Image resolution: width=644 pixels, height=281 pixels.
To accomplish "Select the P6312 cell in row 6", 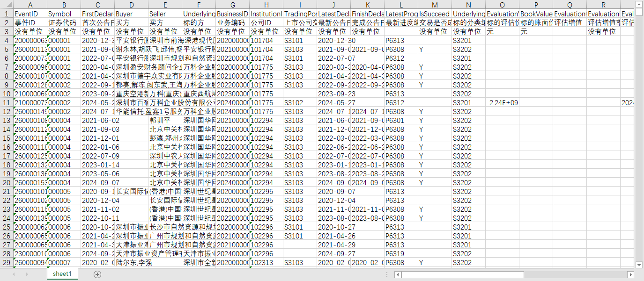I will [401, 58].
